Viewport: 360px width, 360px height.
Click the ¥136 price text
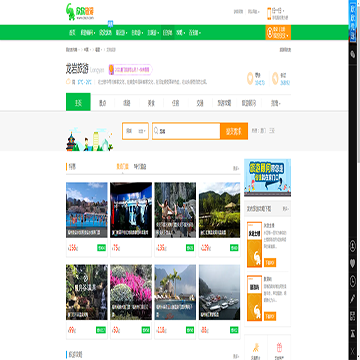pyautogui.click(x=161, y=248)
